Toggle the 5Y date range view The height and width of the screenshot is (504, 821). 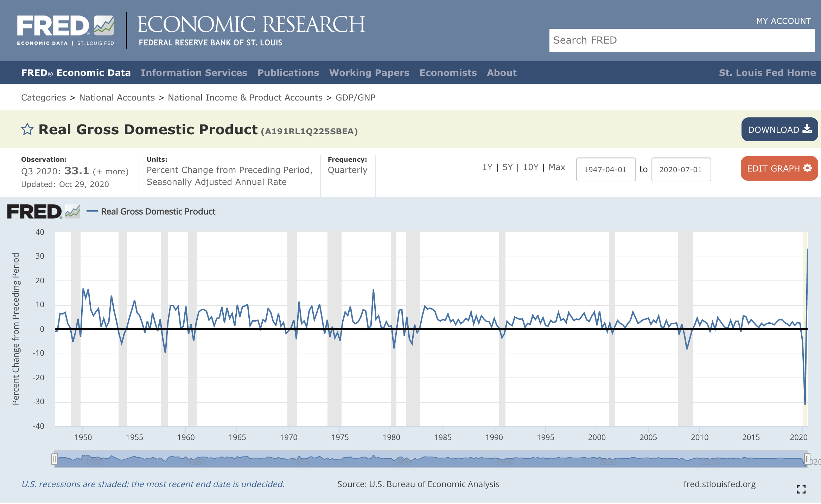tap(507, 167)
